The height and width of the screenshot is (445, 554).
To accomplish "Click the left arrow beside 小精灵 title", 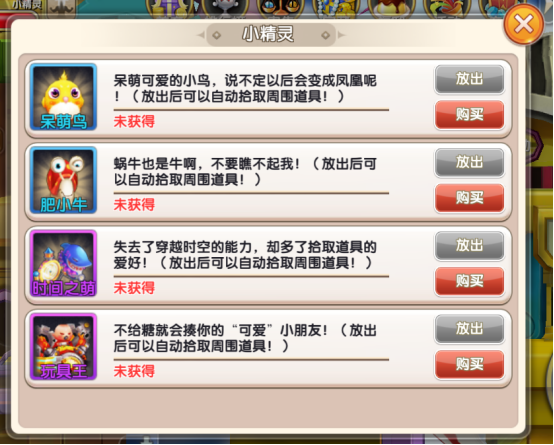I will click(201, 35).
